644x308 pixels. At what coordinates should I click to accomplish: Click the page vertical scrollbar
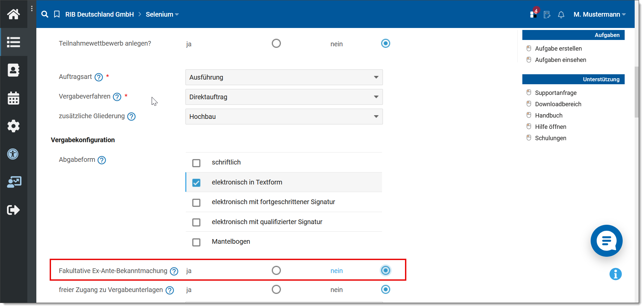tap(637, 92)
